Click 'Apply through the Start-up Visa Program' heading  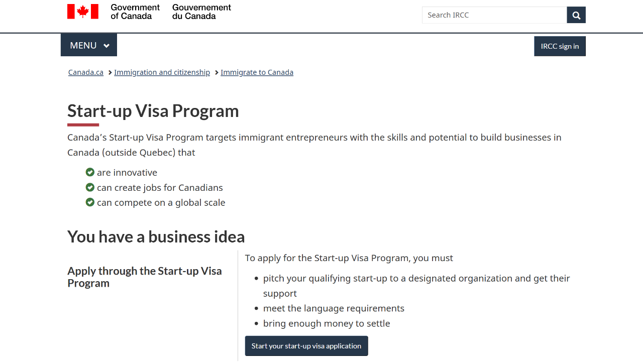coord(145,277)
